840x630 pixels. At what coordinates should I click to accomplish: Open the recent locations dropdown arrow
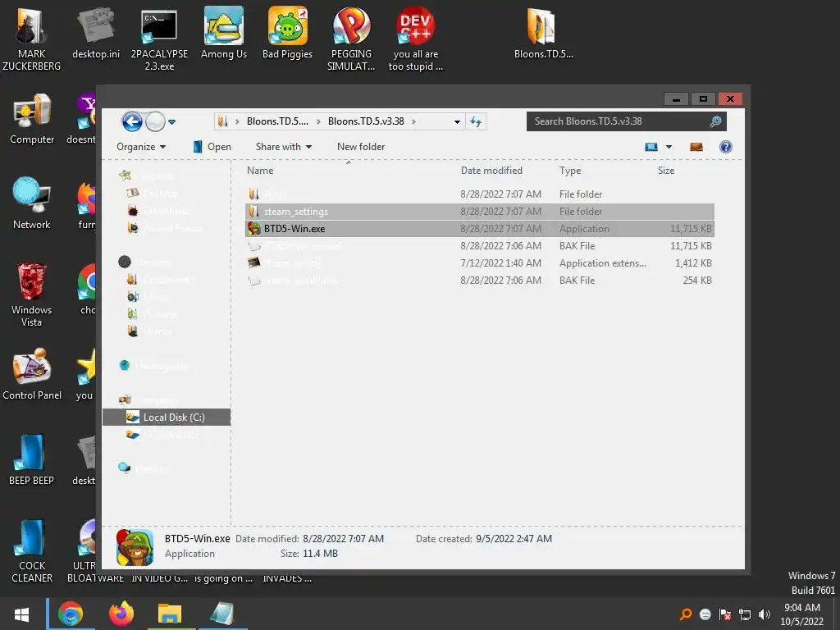click(x=172, y=122)
